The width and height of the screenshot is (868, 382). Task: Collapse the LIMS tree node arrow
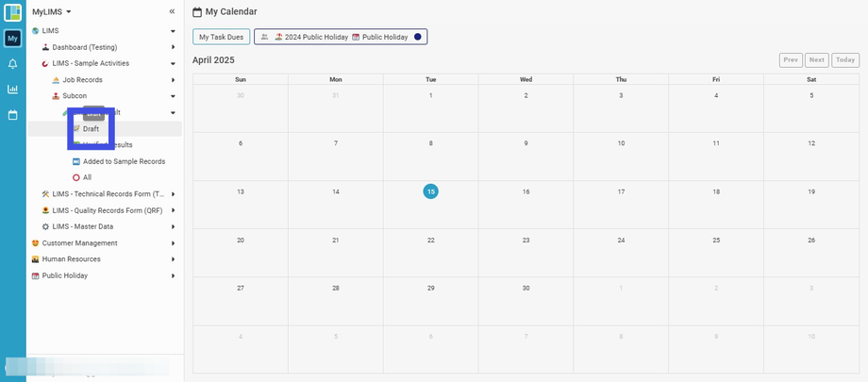[173, 31]
